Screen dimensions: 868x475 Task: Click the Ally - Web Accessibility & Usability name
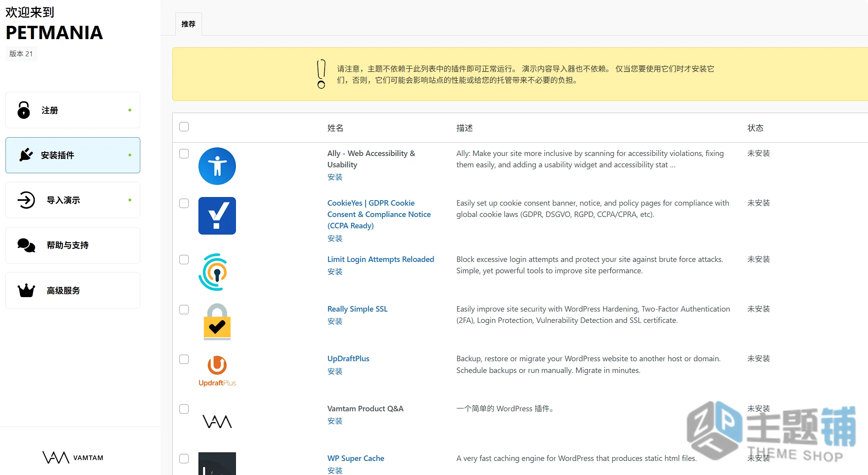(x=371, y=159)
